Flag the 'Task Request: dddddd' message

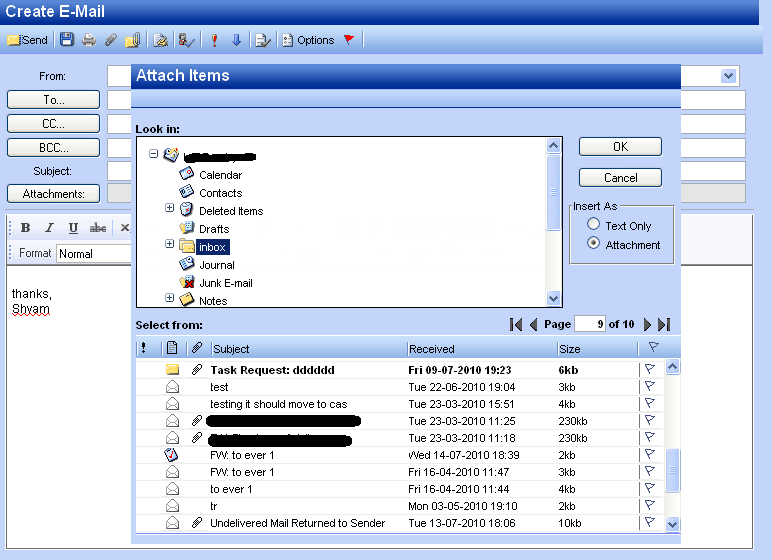tap(648, 369)
